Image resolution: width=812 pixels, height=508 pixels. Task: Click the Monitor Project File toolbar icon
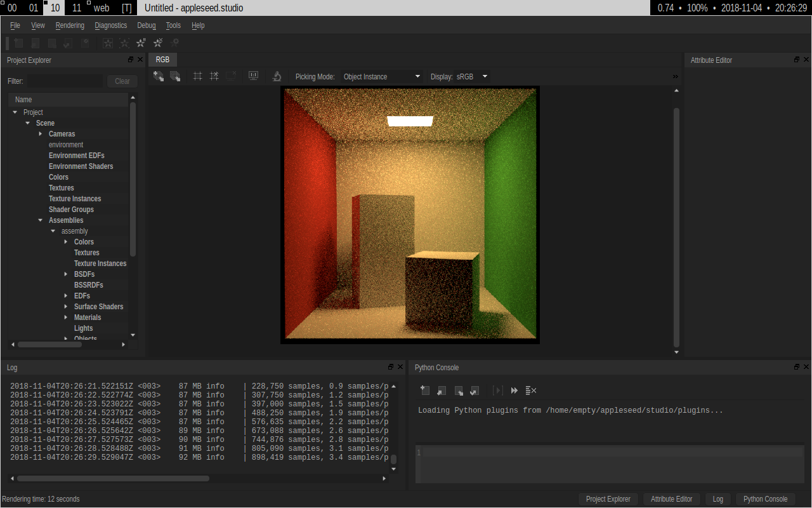pos(85,43)
